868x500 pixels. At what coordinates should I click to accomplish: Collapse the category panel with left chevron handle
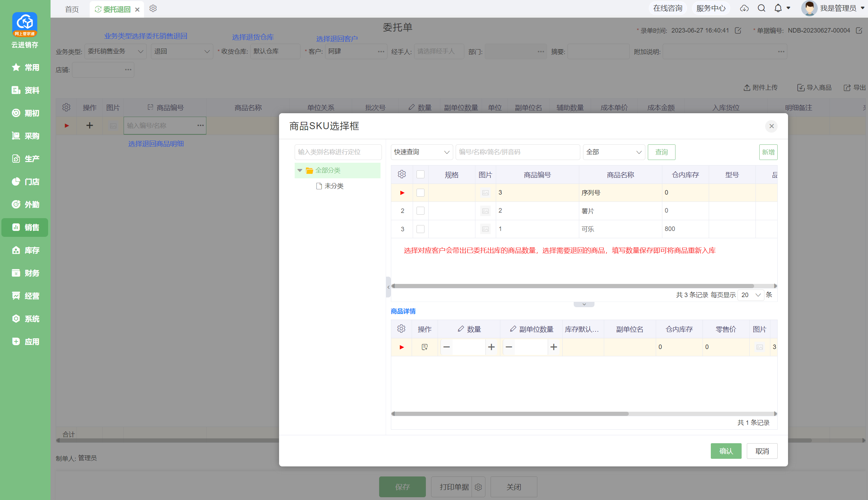point(388,287)
